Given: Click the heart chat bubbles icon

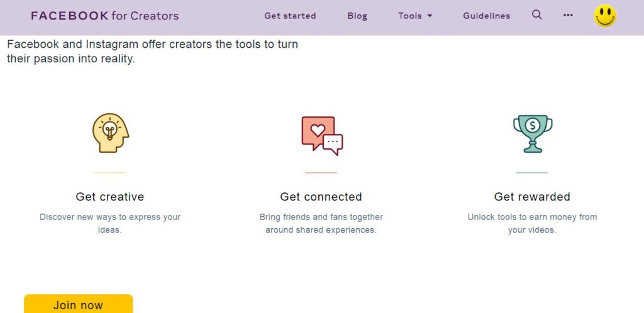Looking at the screenshot, I should (x=322, y=136).
